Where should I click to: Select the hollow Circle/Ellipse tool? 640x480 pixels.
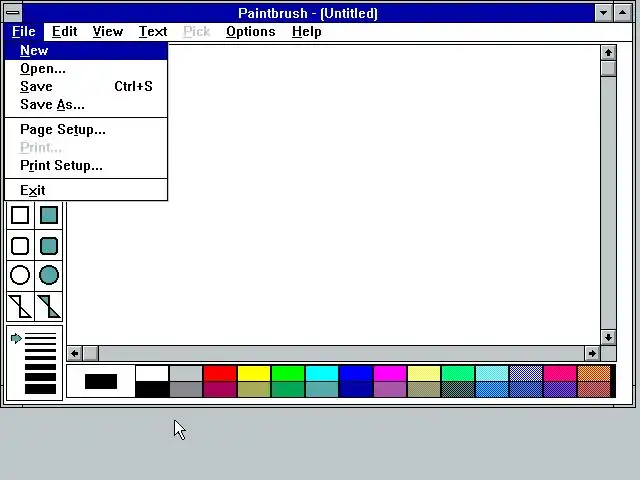click(20, 276)
